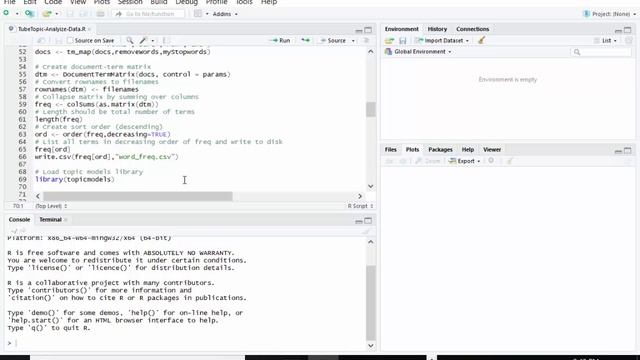Viewport: 640px width, 360px height.
Task: Switch to the History tab
Action: 437,29
